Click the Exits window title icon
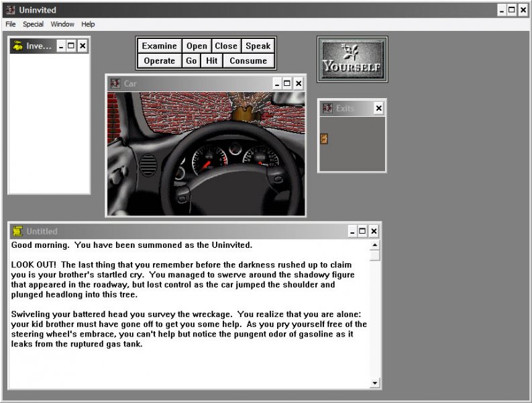The width and height of the screenshot is (532, 403). coord(327,108)
